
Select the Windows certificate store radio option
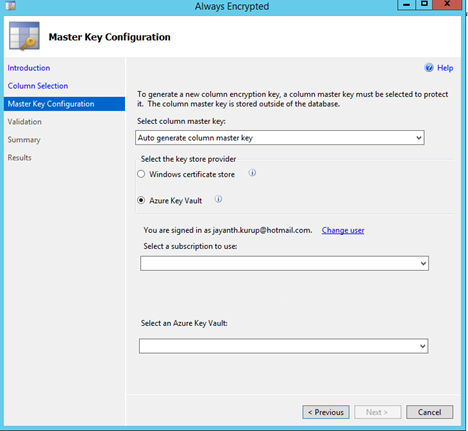coord(141,174)
